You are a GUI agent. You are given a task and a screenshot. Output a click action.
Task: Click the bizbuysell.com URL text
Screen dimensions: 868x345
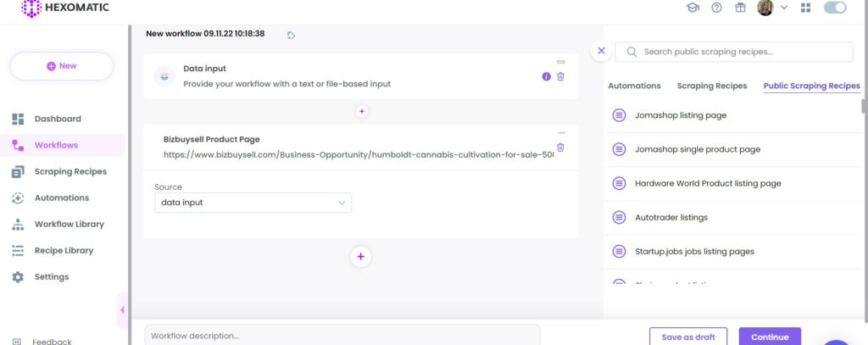[359, 155]
